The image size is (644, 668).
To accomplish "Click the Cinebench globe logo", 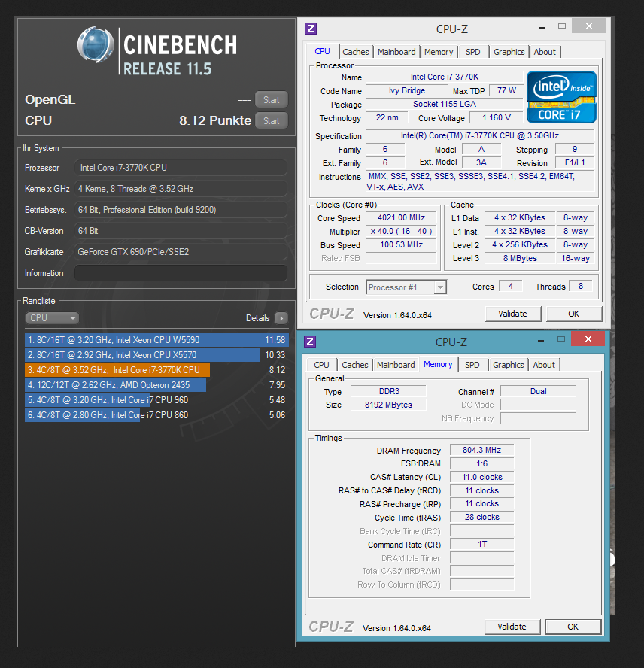I will (x=96, y=44).
